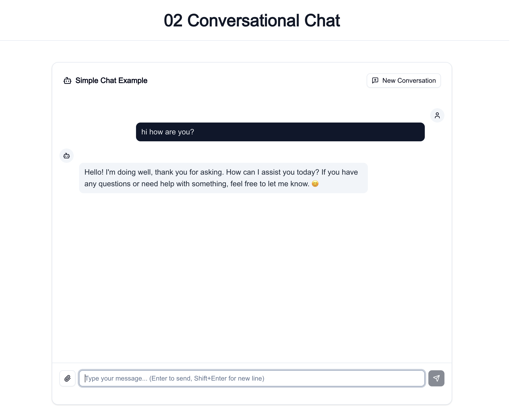This screenshot has height=415, width=532.
Task: Click the placeholder text in the message box
Action: point(174,378)
